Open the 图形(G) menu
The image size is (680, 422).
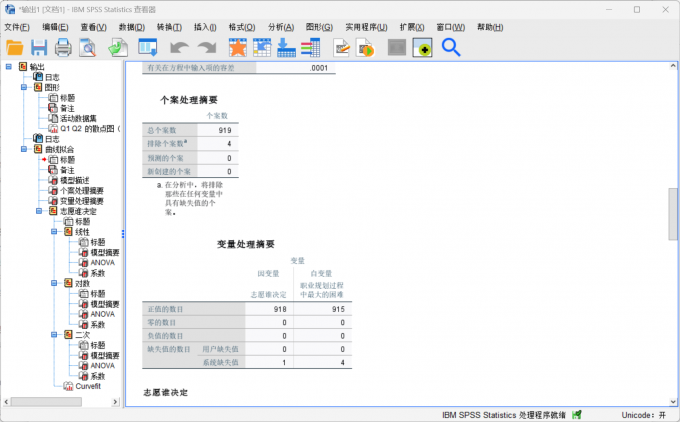pos(319,27)
